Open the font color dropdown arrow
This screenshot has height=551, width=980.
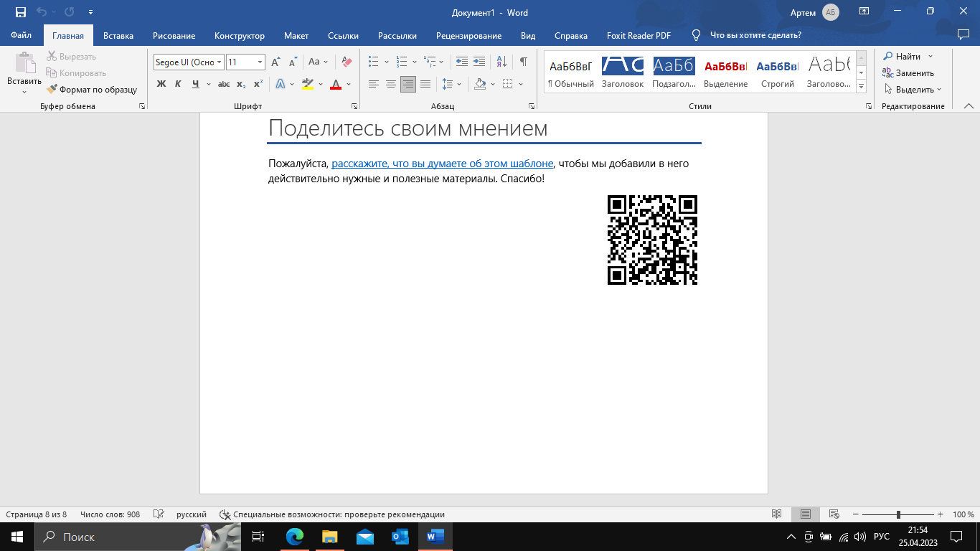pos(349,84)
